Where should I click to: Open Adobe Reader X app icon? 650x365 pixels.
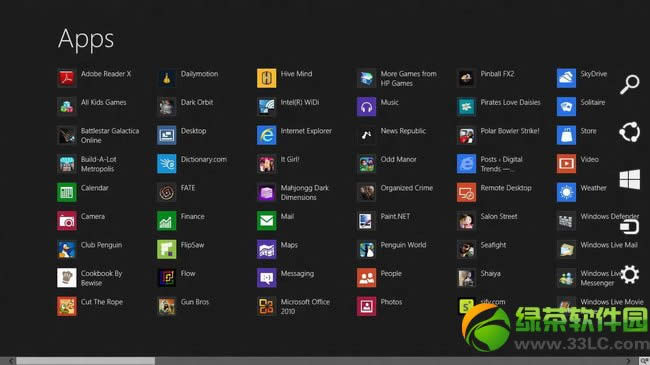click(67, 78)
